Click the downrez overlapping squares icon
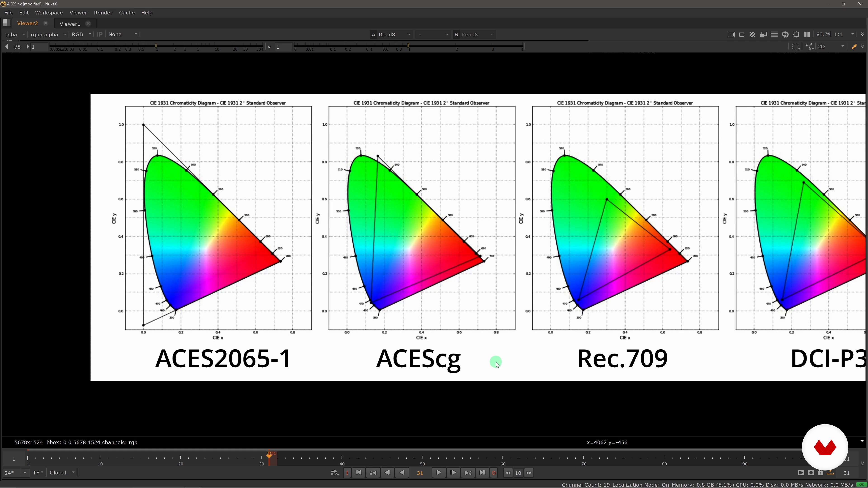868x488 pixels. point(764,34)
